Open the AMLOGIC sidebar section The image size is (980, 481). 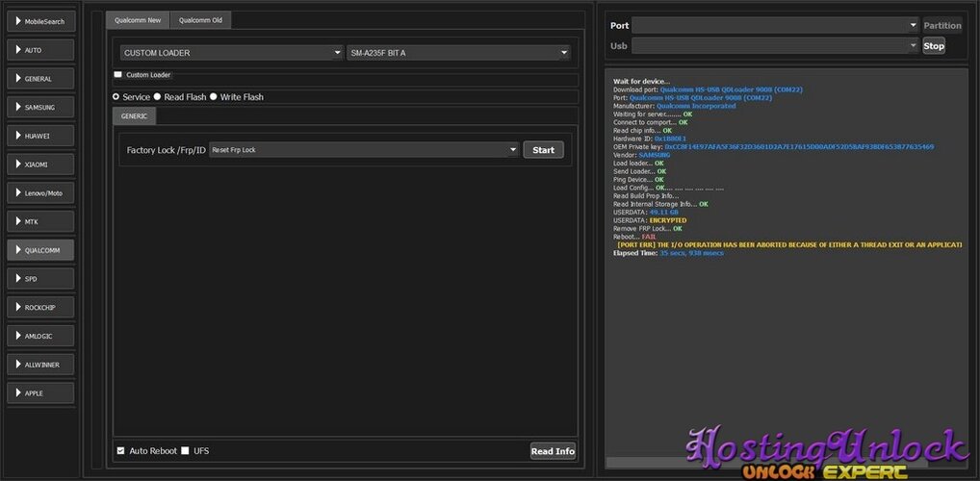pos(40,336)
